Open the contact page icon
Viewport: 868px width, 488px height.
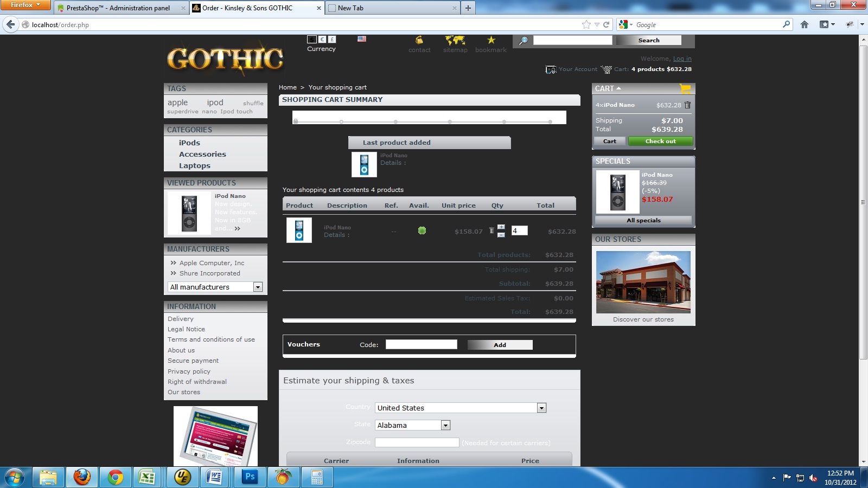(419, 40)
